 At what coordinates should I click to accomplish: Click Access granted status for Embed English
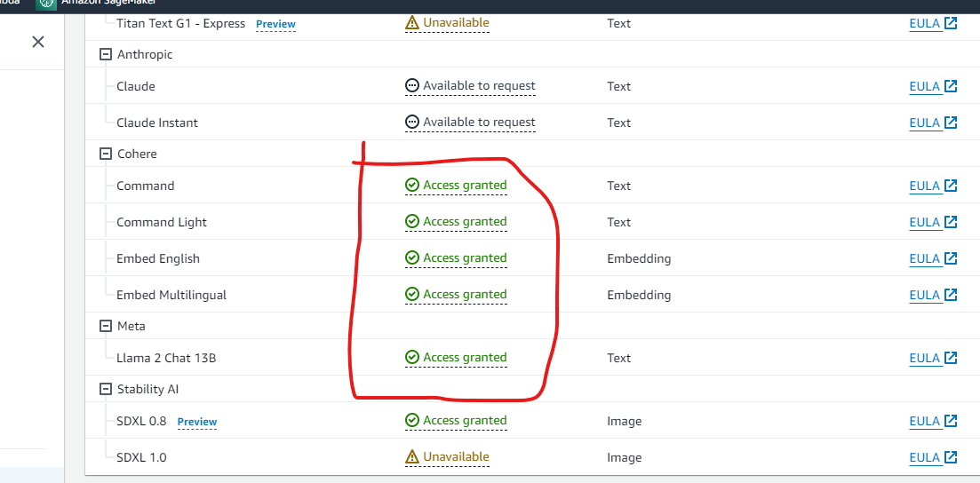tap(456, 257)
